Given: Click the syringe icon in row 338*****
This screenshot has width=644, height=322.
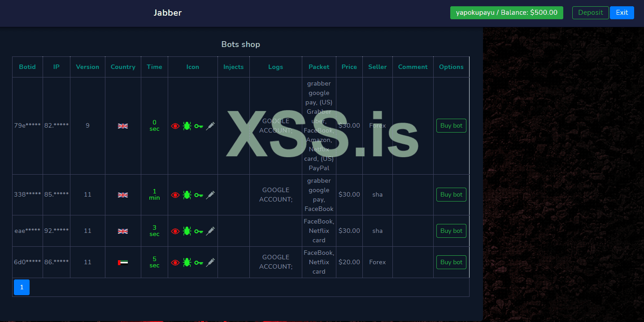Looking at the screenshot, I should (210, 195).
